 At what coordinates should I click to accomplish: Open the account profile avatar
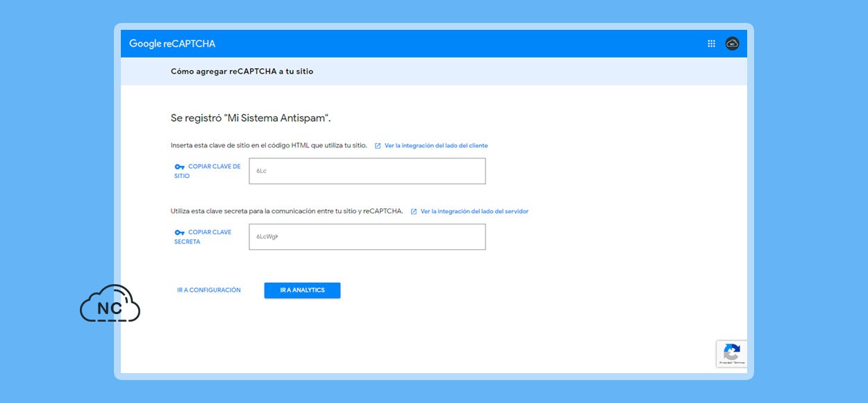732,43
